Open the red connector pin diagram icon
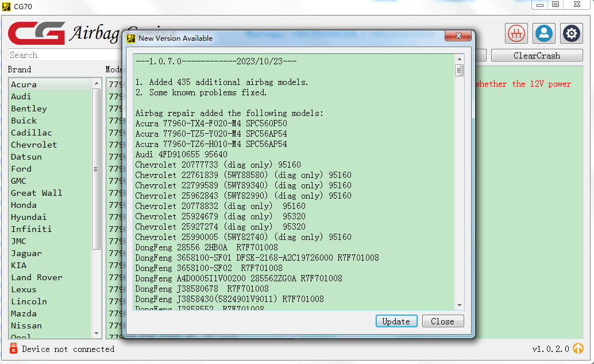 coord(516,33)
